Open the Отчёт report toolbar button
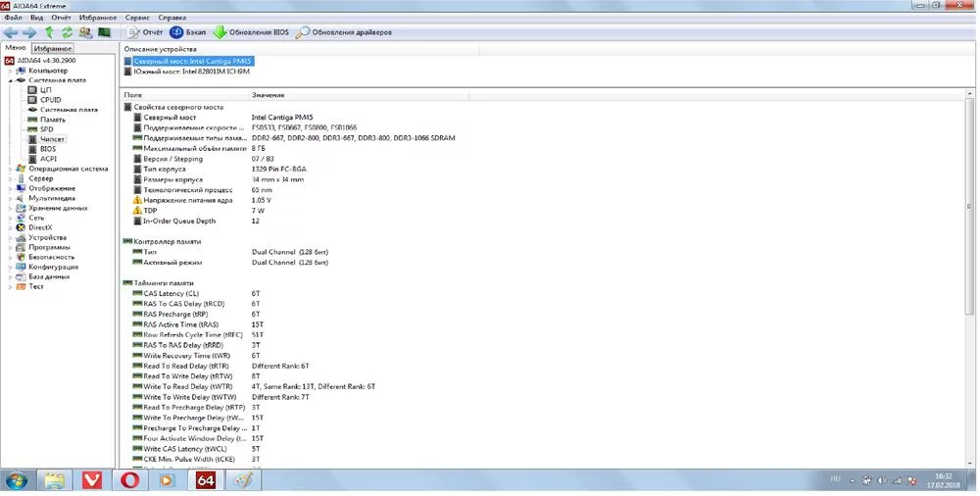This screenshot has height=496, width=980. tap(144, 32)
